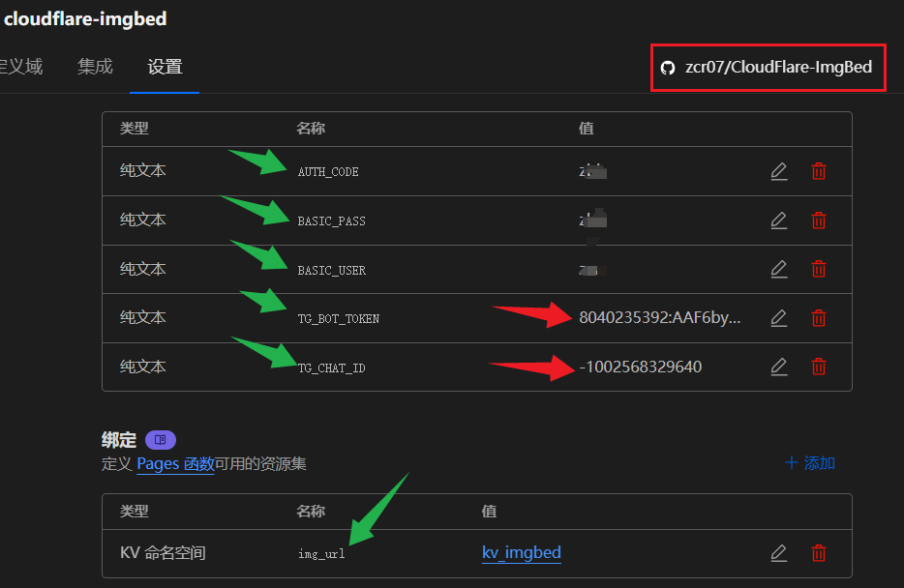Select the AUTH_CODE name cell
904x588 pixels.
point(328,171)
